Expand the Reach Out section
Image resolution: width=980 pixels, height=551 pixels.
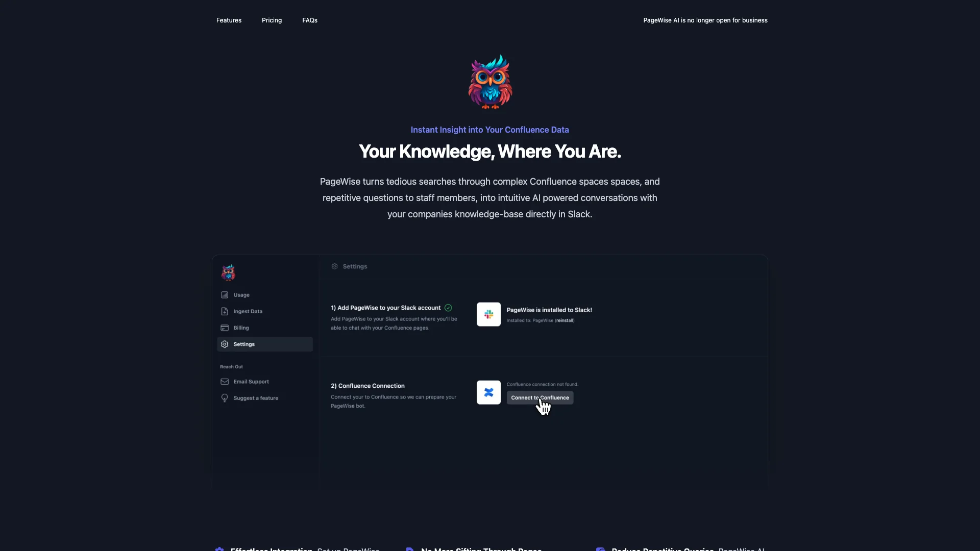coord(231,366)
